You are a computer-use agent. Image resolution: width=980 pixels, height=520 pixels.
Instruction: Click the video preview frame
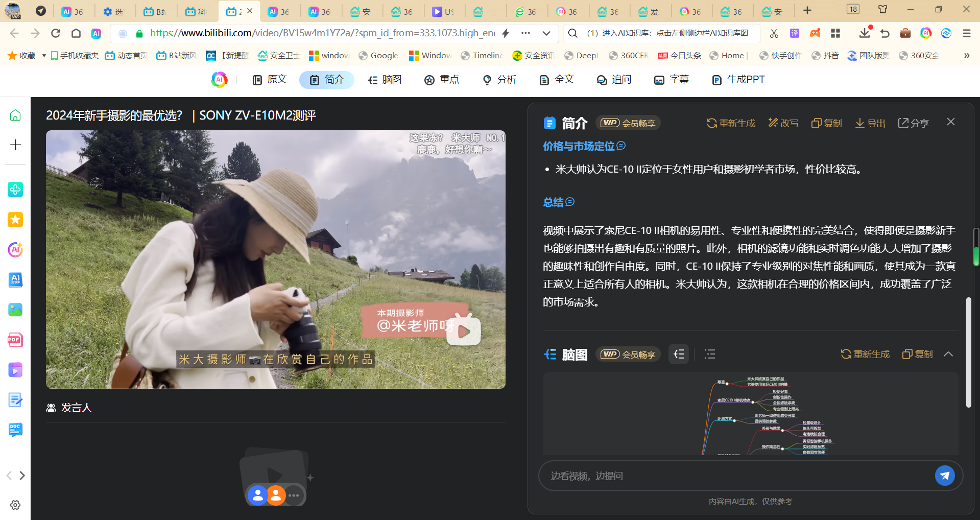click(x=276, y=259)
